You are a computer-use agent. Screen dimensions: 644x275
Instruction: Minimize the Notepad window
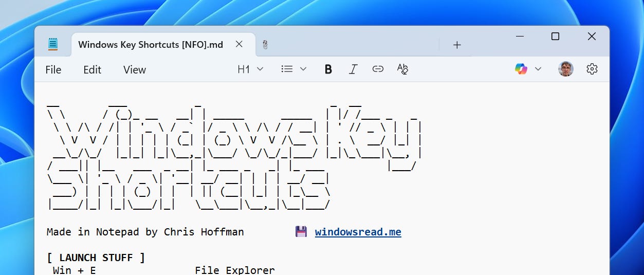pos(520,36)
